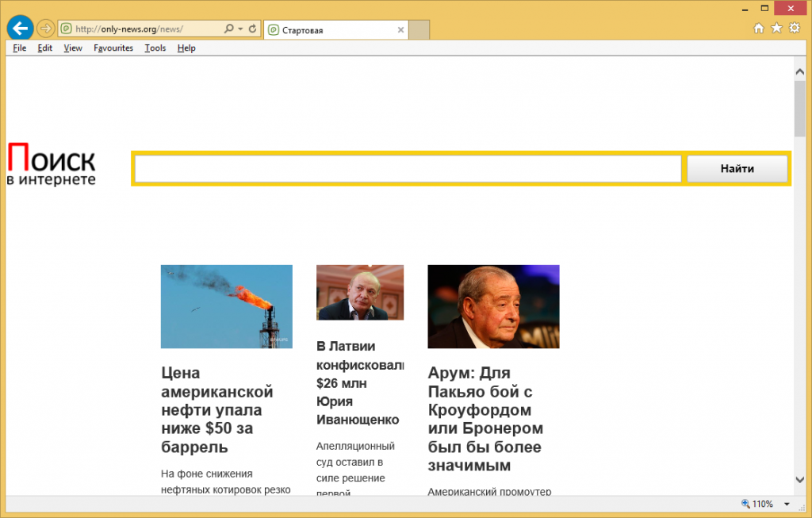
Task: Refresh the page with the reload icon
Action: click(253, 29)
